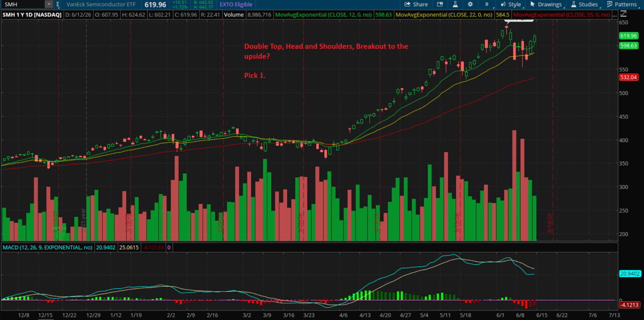Click the MACD study header label
This screenshot has width=644, height=320.
[x=47, y=248]
